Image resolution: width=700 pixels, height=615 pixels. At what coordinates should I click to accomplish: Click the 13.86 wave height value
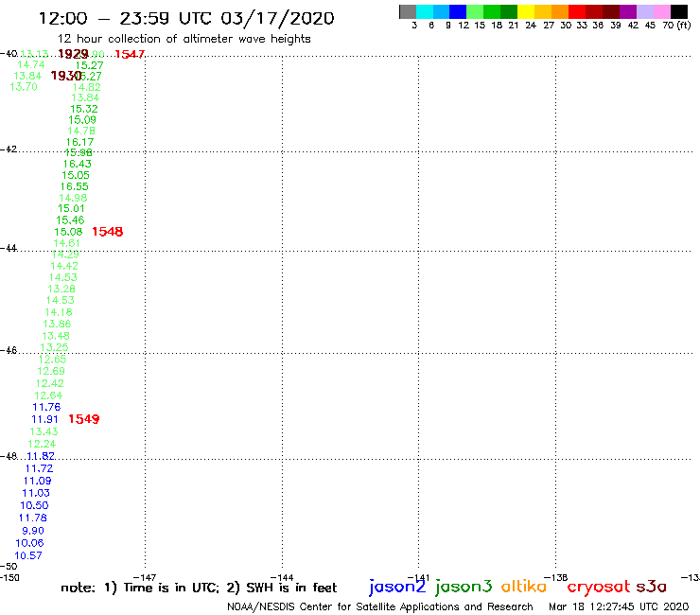click(x=57, y=324)
